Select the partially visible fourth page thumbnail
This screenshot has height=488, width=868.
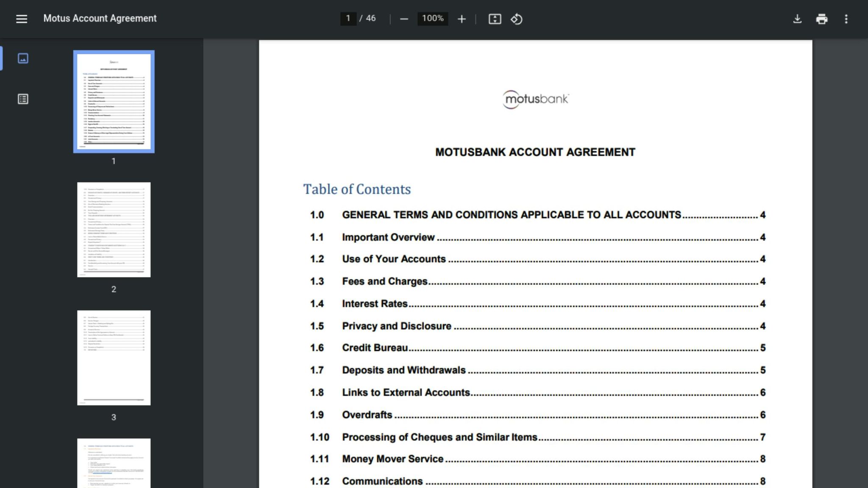point(114,463)
